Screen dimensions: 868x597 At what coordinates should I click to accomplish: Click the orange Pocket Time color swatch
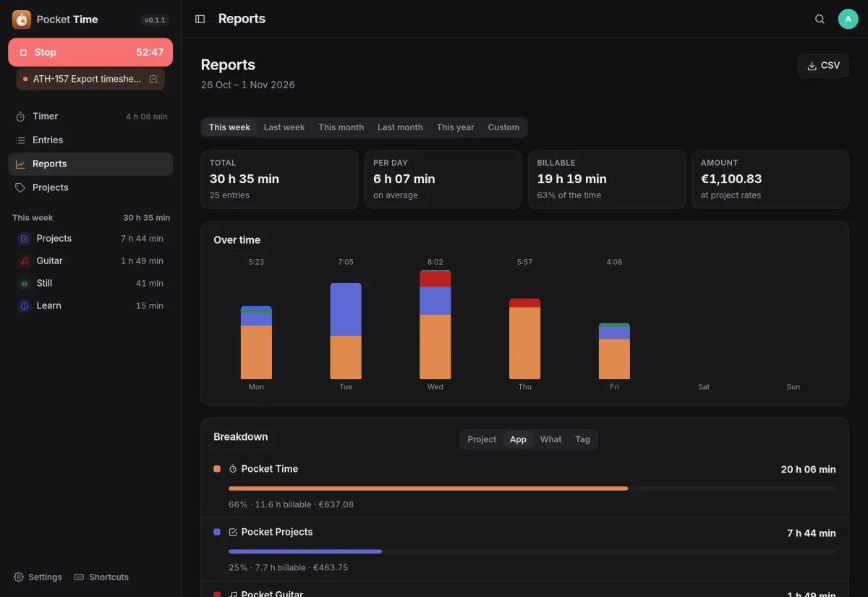click(x=217, y=469)
